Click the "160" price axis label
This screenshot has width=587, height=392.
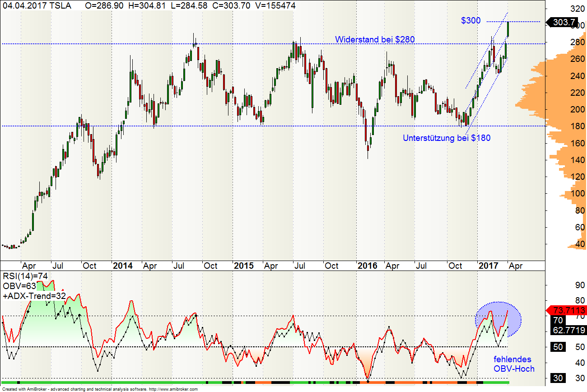pos(578,143)
